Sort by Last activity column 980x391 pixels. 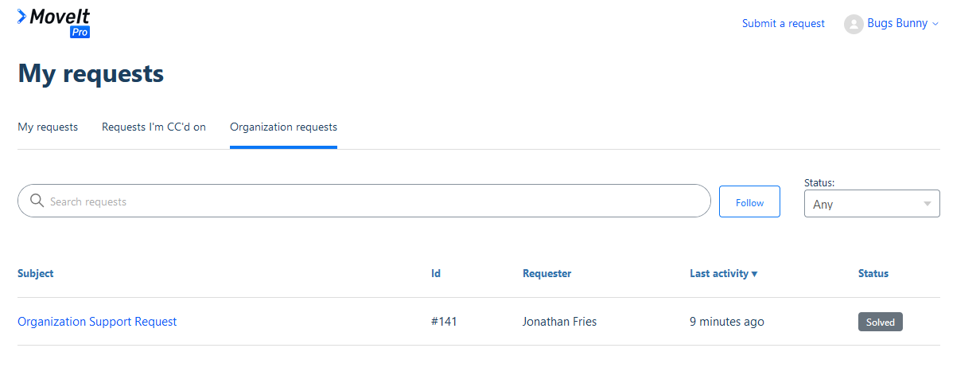(x=723, y=273)
